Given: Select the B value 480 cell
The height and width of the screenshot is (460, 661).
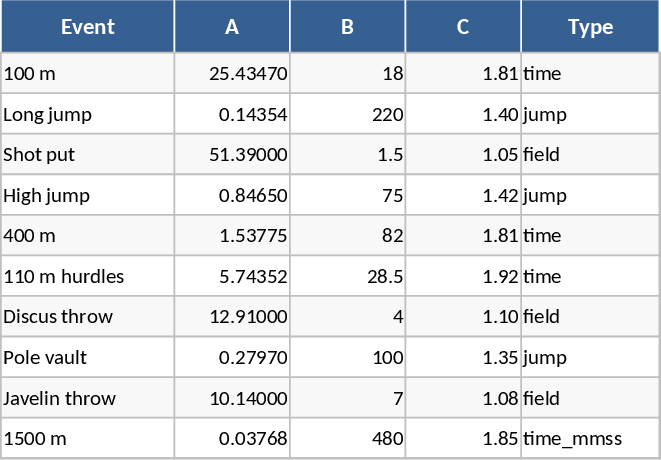Looking at the screenshot, I should click(x=347, y=438).
